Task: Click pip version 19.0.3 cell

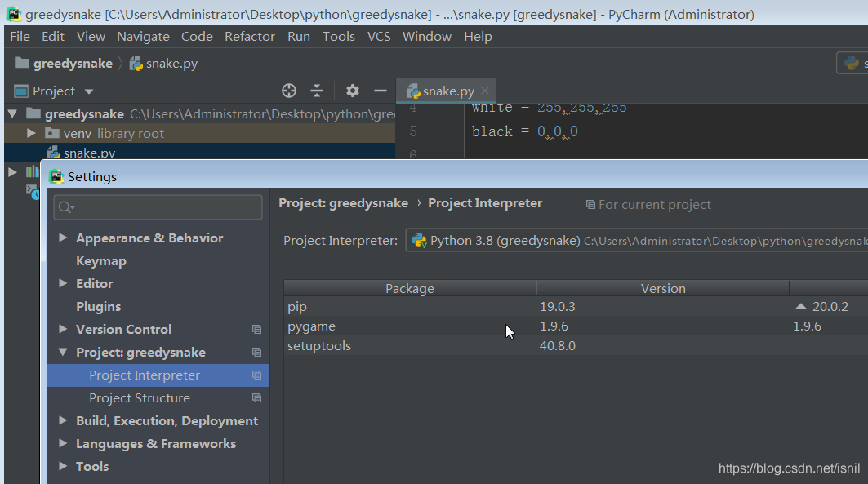Action: coord(558,306)
